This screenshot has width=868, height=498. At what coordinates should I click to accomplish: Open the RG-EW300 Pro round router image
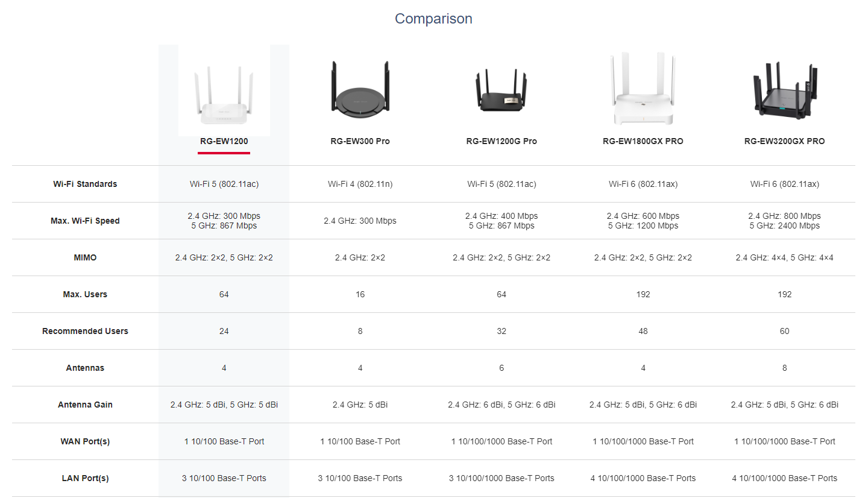click(x=360, y=90)
